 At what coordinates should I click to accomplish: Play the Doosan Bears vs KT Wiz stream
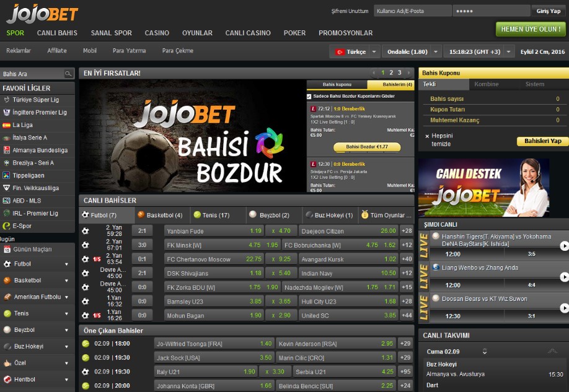point(564,308)
